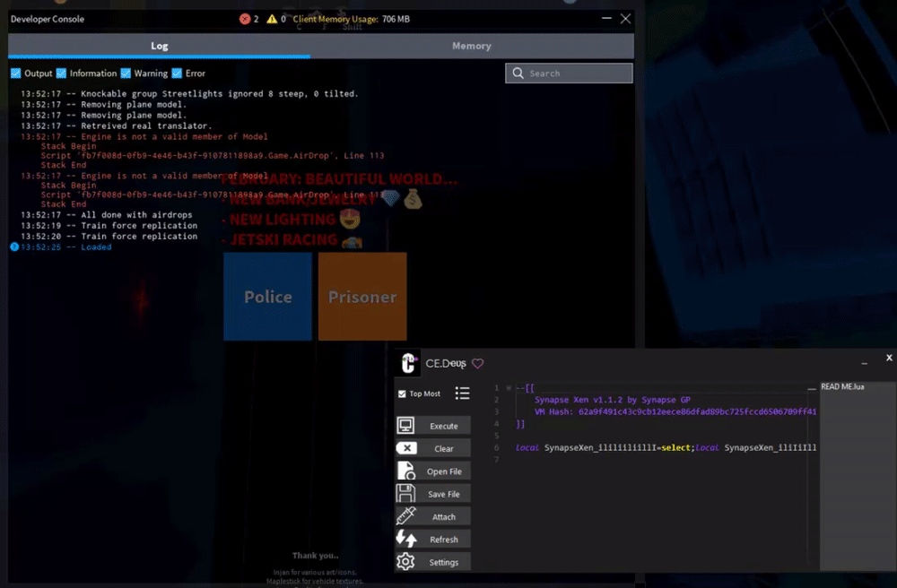Disable the Error filter checkbox
This screenshot has height=588, width=897.
click(177, 73)
